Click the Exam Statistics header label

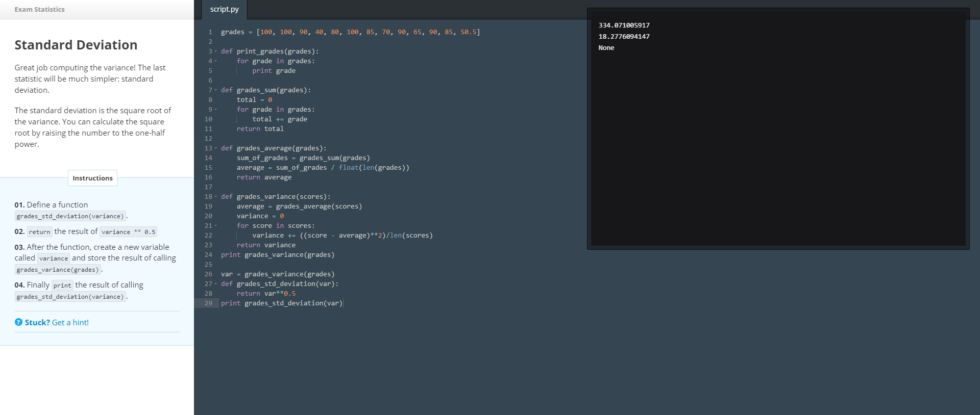coord(40,9)
